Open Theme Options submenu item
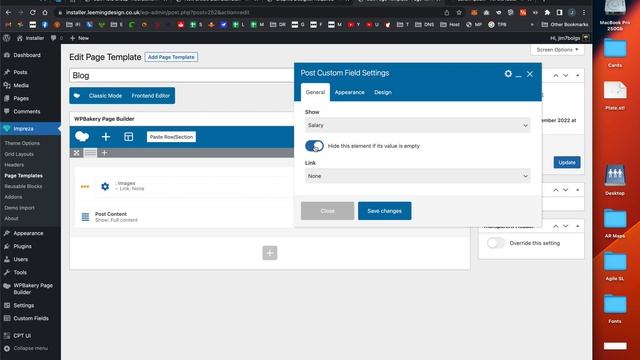The image size is (640, 360). point(22,143)
